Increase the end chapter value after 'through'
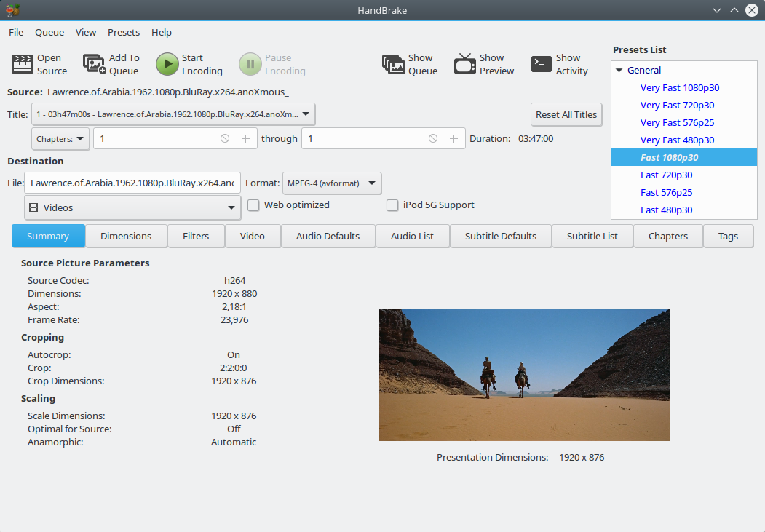 453,138
